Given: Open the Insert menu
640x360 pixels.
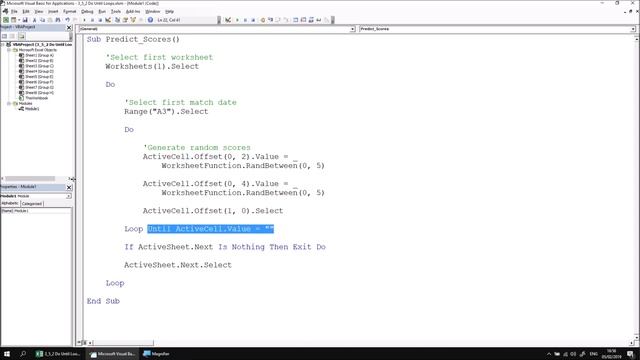Looking at the screenshot, I should pyautogui.click(x=53, y=11).
